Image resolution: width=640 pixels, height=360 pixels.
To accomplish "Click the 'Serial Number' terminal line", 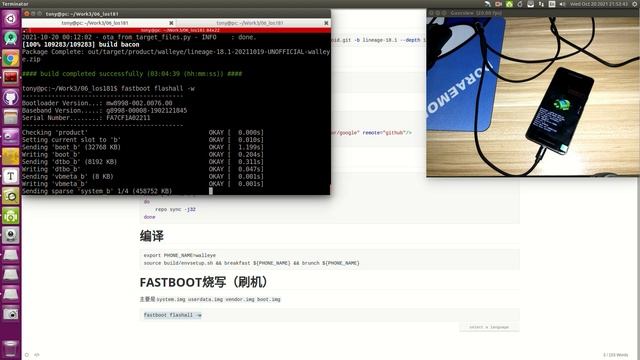I will (86, 118).
